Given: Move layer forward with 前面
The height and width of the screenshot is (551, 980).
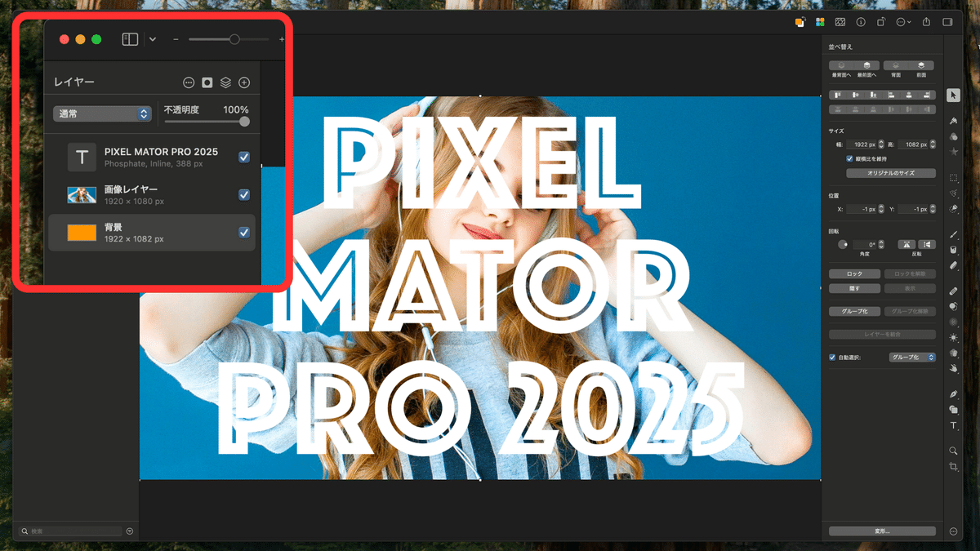Looking at the screenshot, I should click(922, 65).
